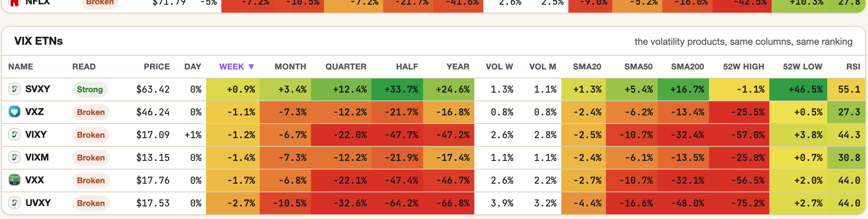Click the VIXM ticker logo icon

[x=14, y=157]
